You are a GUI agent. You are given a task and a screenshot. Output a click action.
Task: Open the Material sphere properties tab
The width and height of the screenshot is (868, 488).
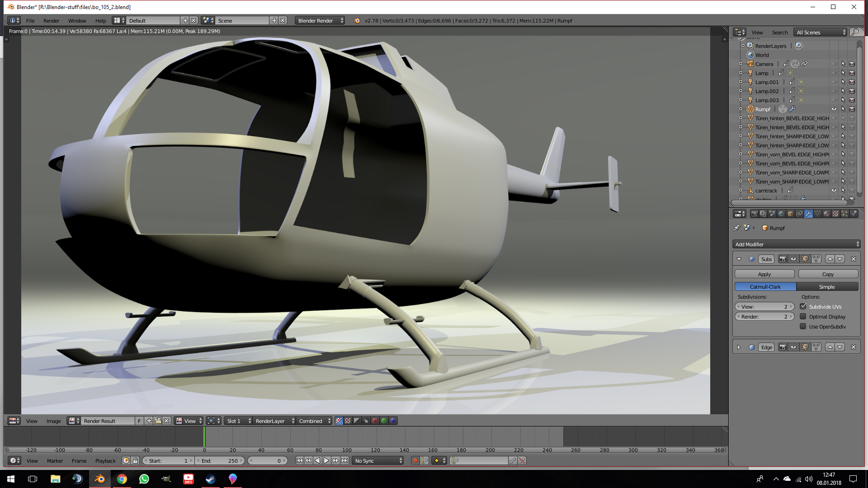(x=826, y=214)
